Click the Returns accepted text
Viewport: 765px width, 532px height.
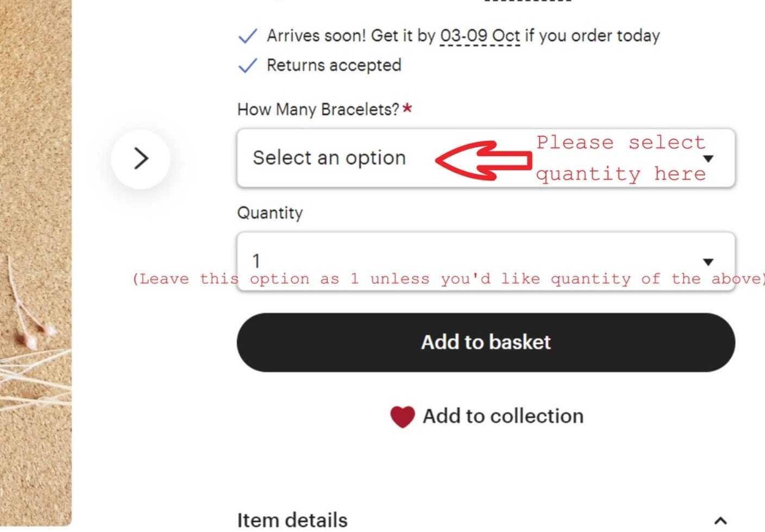[334, 65]
